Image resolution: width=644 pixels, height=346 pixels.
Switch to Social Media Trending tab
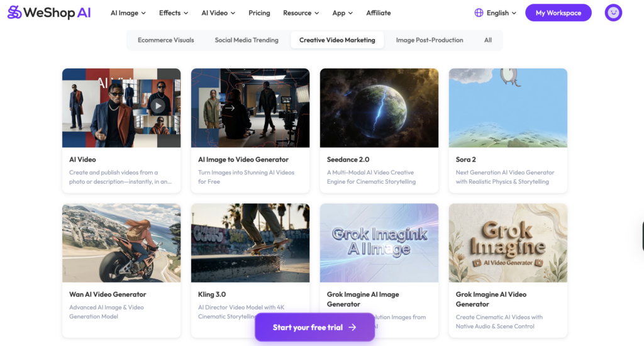tap(247, 40)
